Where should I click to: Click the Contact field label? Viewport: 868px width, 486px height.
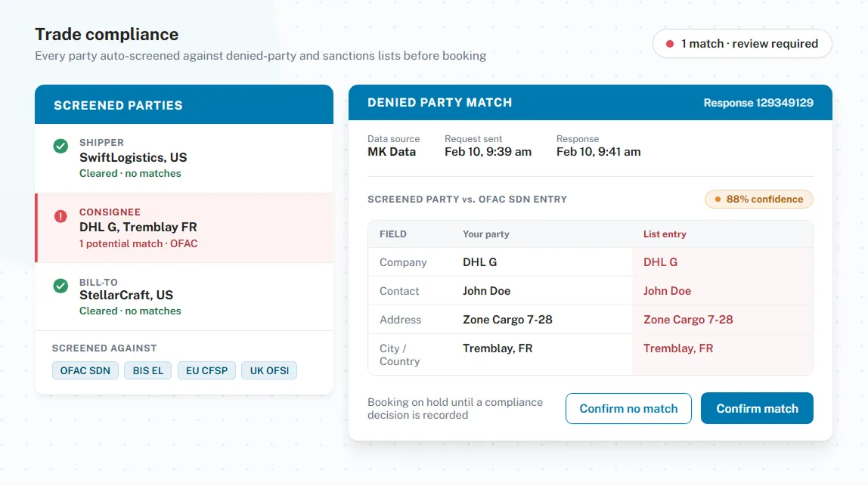(x=399, y=291)
